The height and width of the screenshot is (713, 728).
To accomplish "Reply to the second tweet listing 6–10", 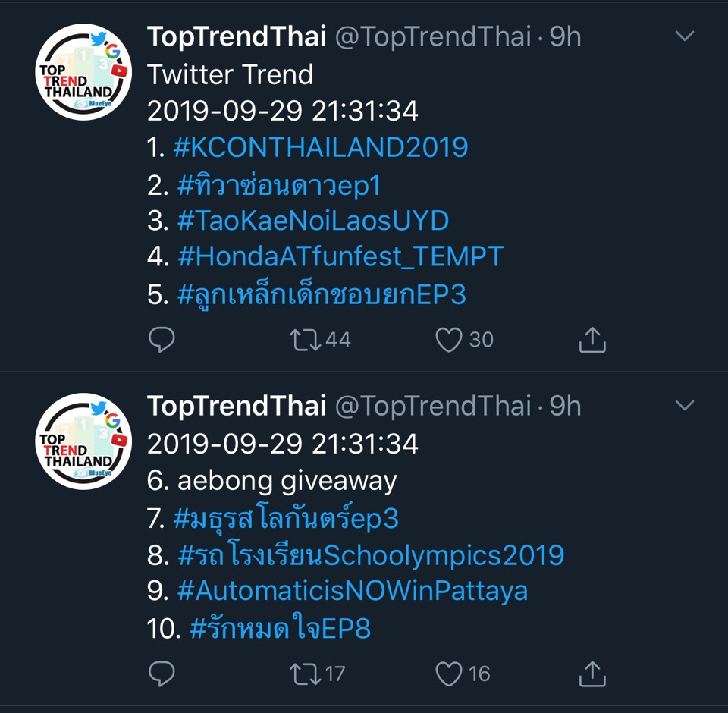I will pyautogui.click(x=162, y=674).
